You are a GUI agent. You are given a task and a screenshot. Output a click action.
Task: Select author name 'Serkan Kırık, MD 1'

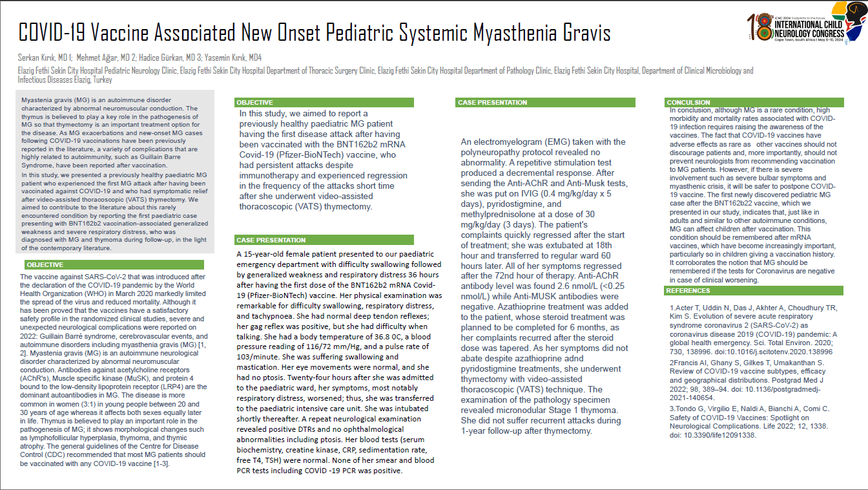pyautogui.click(x=45, y=58)
